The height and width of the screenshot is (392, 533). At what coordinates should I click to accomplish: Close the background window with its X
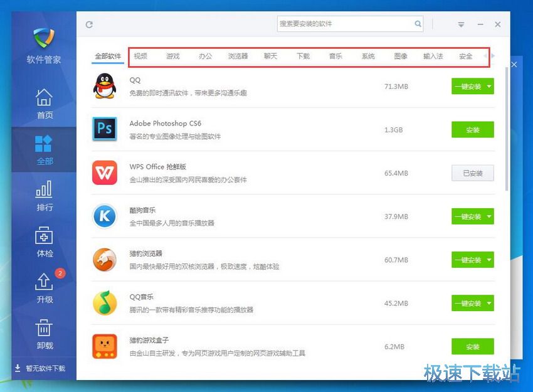pyautogui.click(x=514, y=64)
